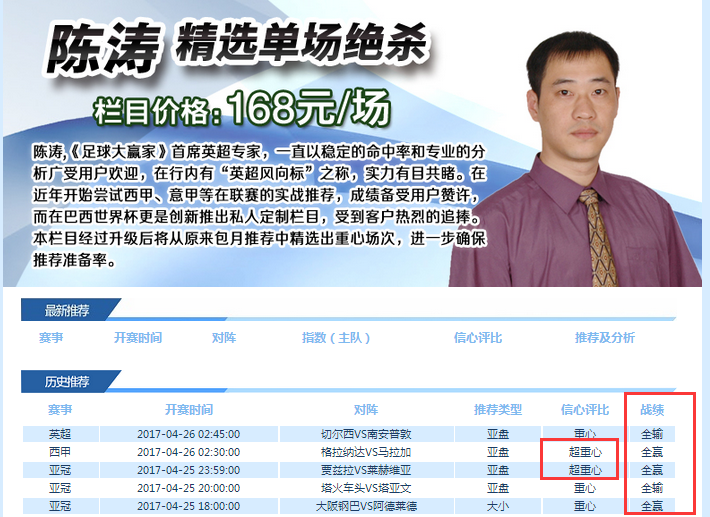
Task: Click the 推荐及分析 column header
Action: (x=605, y=338)
